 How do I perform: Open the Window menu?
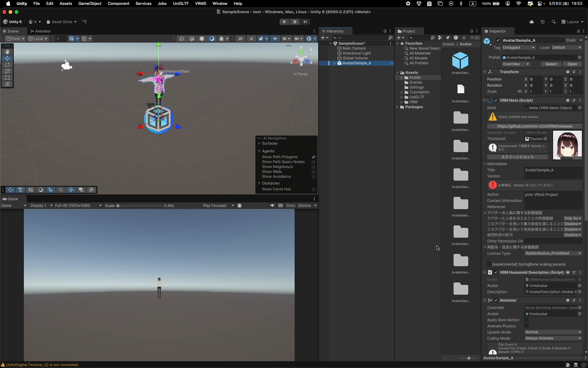pos(220,4)
